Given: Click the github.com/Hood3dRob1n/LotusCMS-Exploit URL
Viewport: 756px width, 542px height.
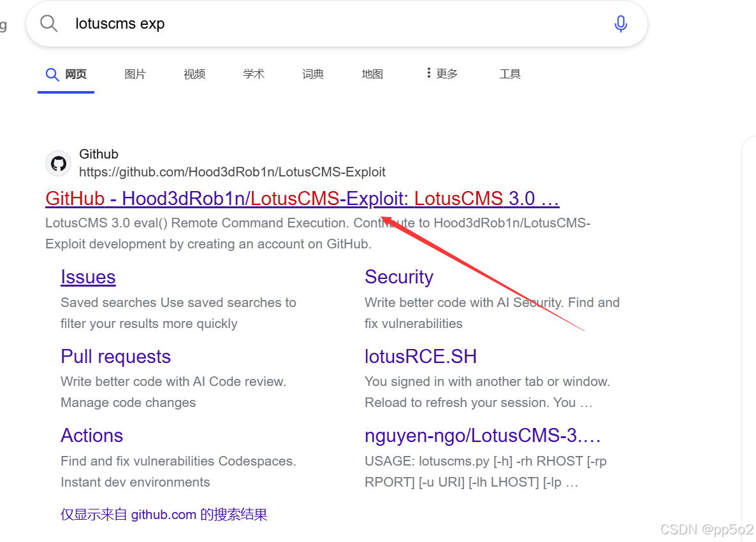Looking at the screenshot, I should (232, 172).
